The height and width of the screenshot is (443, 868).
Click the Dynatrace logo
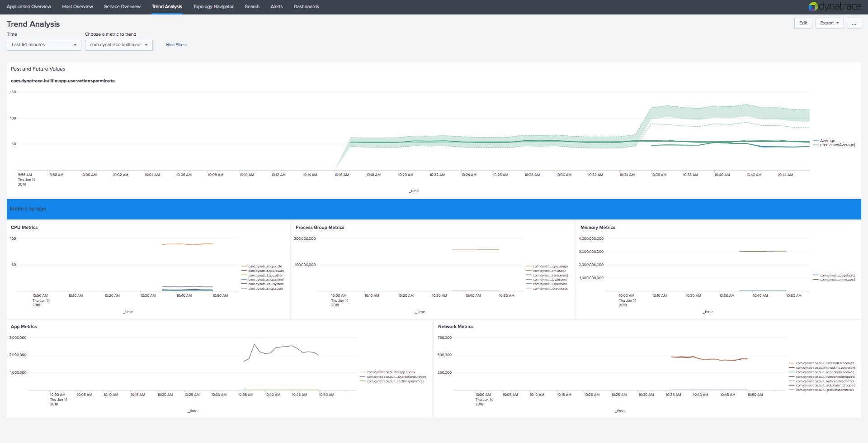click(x=835, y=6)
